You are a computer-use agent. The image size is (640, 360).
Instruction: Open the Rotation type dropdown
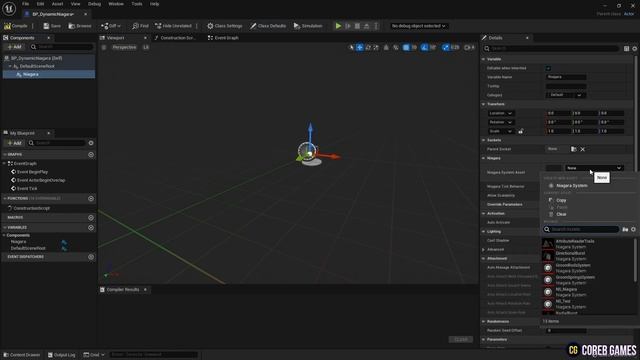[x=501, y=122]
